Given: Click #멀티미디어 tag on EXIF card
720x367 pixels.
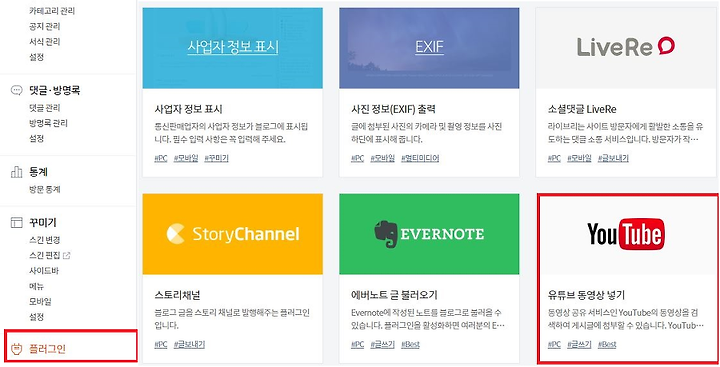Looking at the screenshot, I should (x=420, y=158).
